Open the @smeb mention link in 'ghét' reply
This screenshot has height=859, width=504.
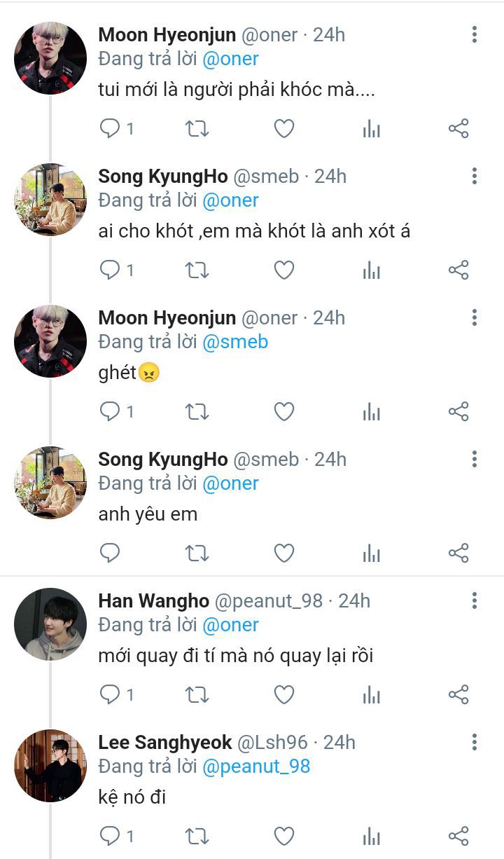235,342
